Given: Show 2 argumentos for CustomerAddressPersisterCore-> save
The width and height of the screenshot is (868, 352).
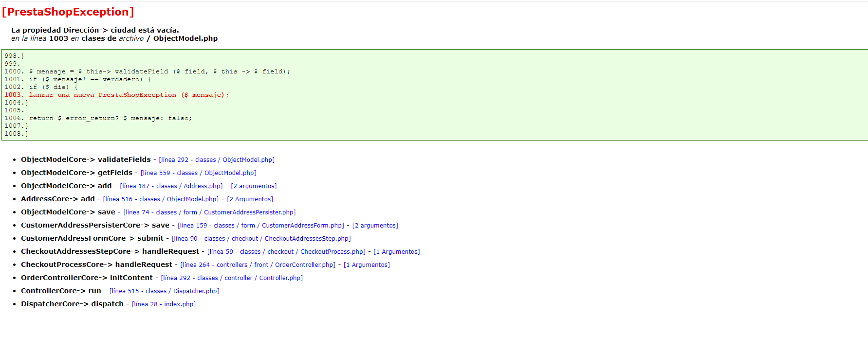Looking at the screenshot, I should click(375, 226).
